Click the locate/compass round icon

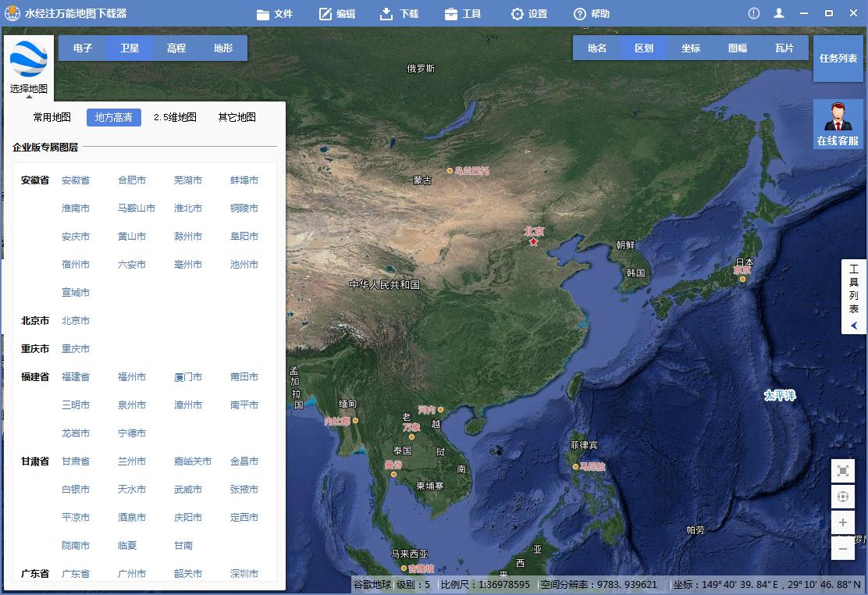(843, 497)
